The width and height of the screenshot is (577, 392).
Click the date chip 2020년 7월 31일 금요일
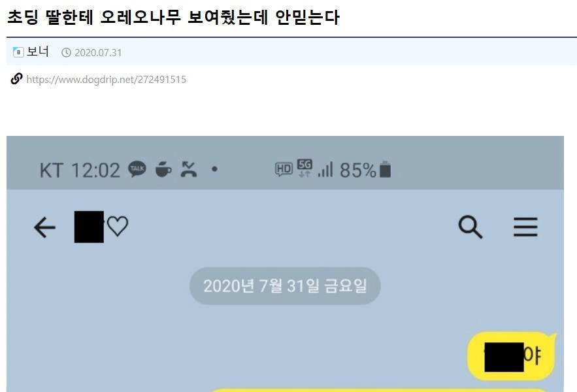click(285, 286)
